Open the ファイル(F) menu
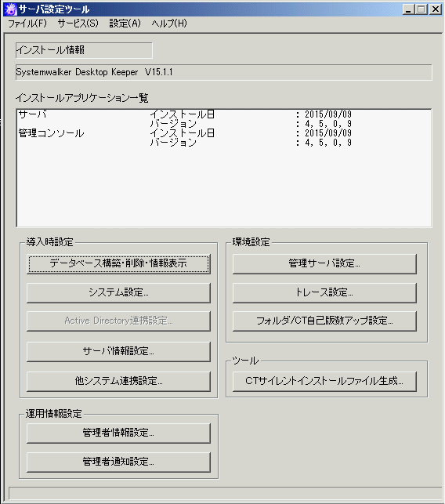445x504 pixels. click(x=27, y=24)
